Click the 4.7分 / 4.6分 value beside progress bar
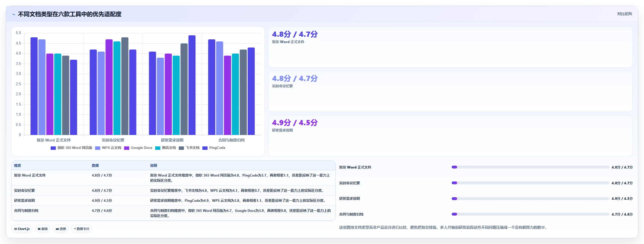644x244 pixels. click(622, 214)
